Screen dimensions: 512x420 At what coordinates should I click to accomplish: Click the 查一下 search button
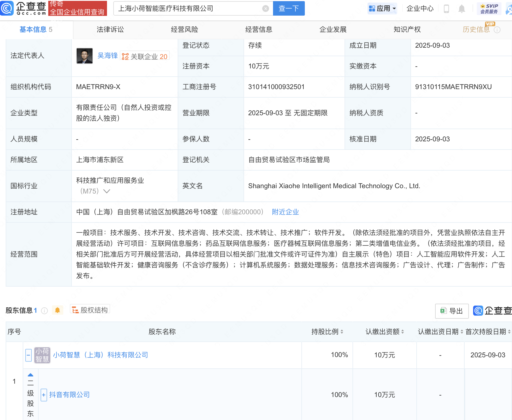point(289,9)
